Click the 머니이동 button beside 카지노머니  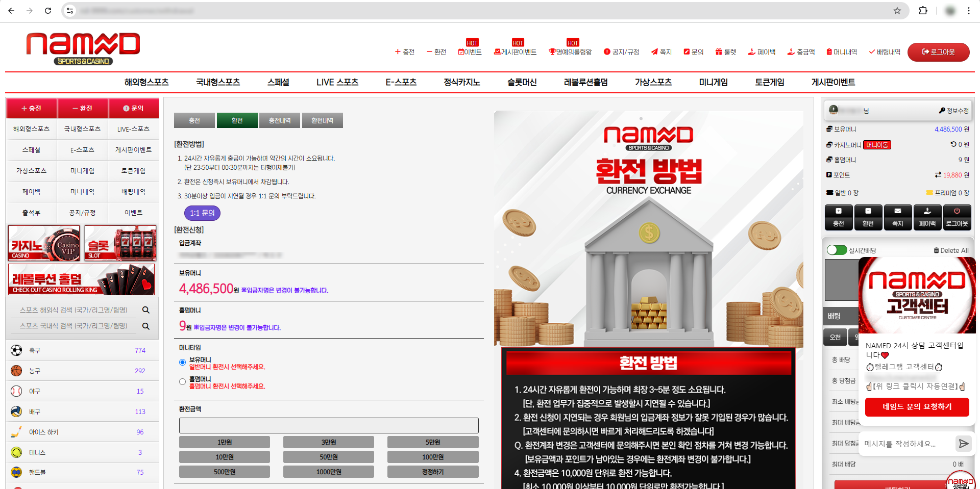(x=877, y=145)
